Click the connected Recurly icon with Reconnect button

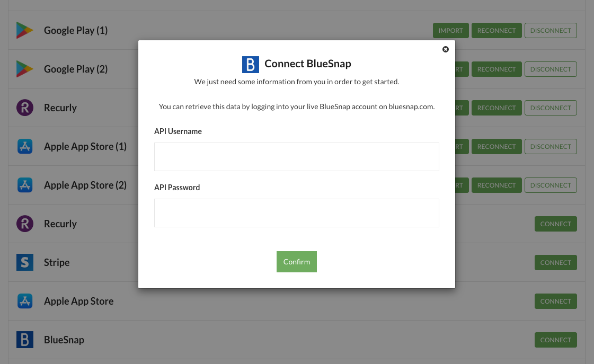pyautogui.click(x=24, y=108)
